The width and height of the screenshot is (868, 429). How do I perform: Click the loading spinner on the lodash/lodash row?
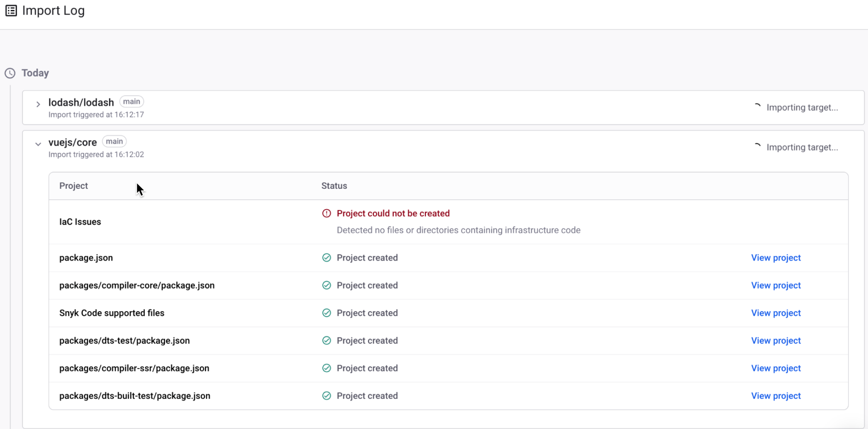click(x=757, y=107)
